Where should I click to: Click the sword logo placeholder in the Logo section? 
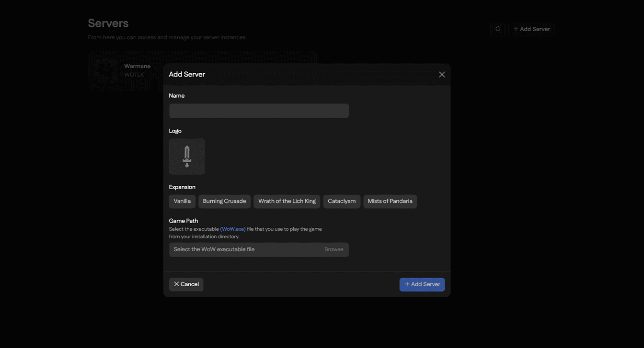(x=187, y=156)
